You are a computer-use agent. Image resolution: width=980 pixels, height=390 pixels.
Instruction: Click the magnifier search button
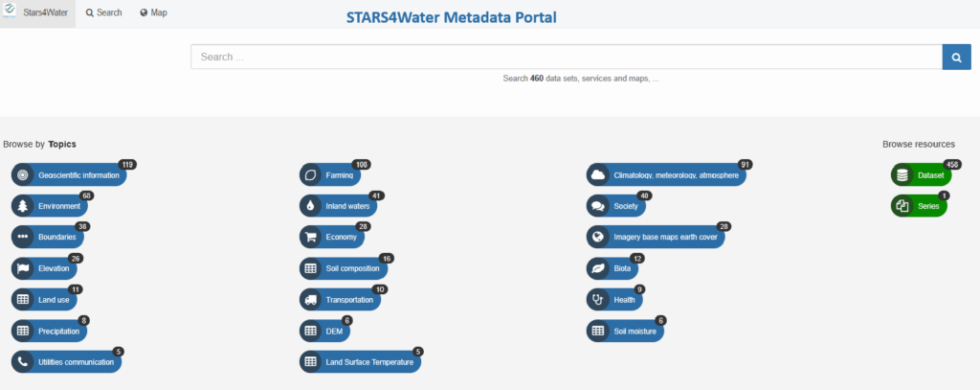click(956, 57)
